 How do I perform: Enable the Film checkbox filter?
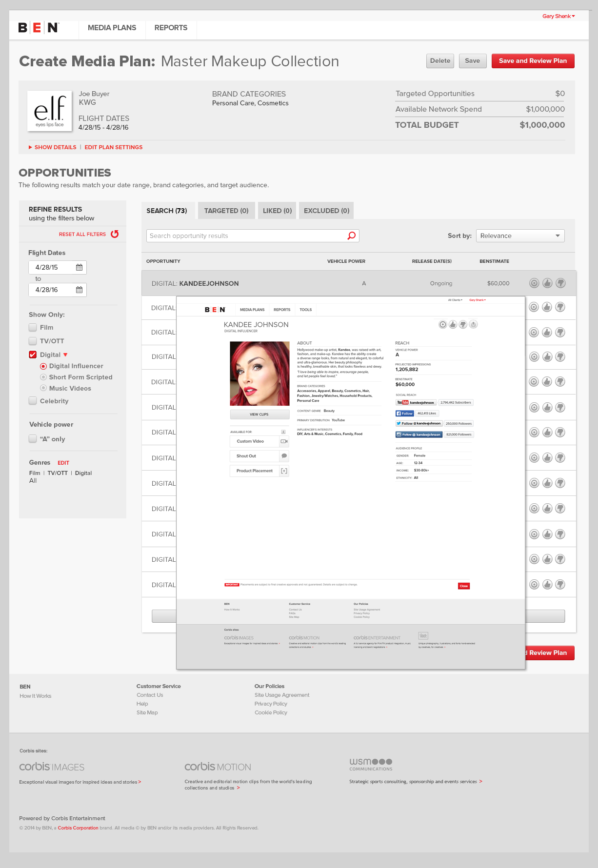pyautogui.click(x=33, y=327)
